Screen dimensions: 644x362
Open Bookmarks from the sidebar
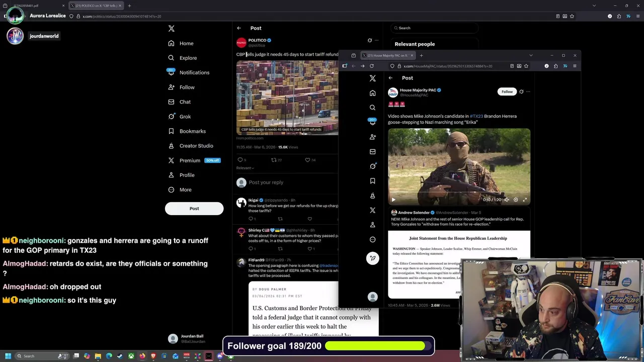[x=187, y=131]
